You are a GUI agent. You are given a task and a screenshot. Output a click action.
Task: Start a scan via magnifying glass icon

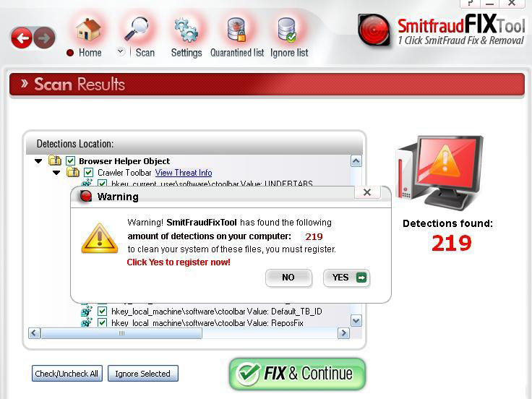137,29
